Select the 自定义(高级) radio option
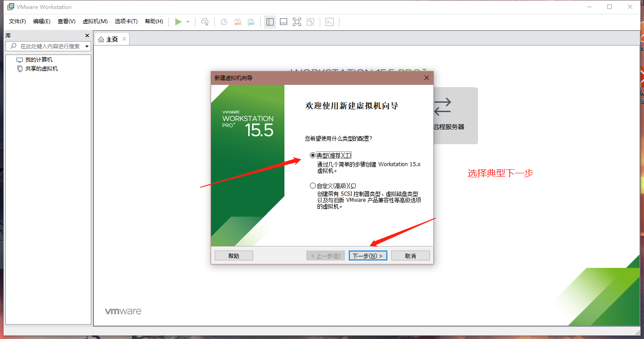The image size is (644, 339). [313, 185]
